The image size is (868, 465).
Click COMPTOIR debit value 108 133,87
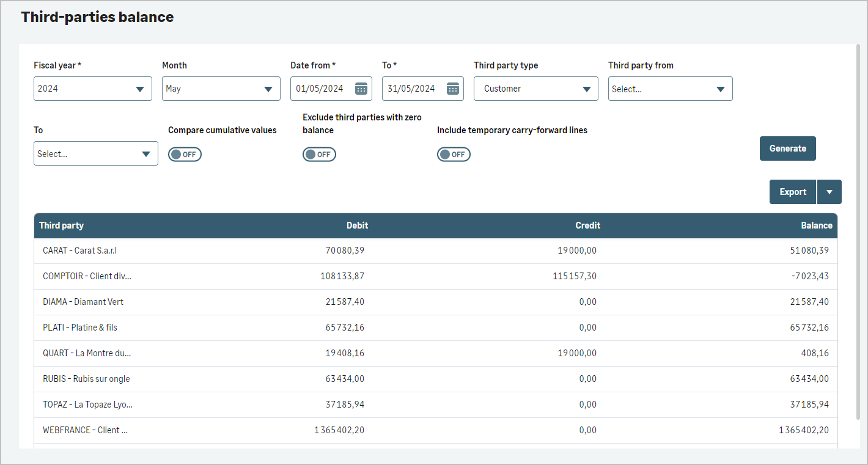coord(342,276)
